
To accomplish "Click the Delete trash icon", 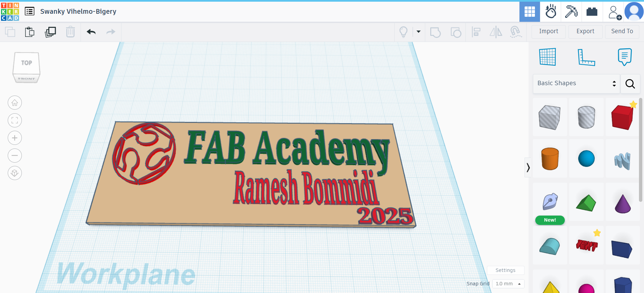I will click(70, 32).
